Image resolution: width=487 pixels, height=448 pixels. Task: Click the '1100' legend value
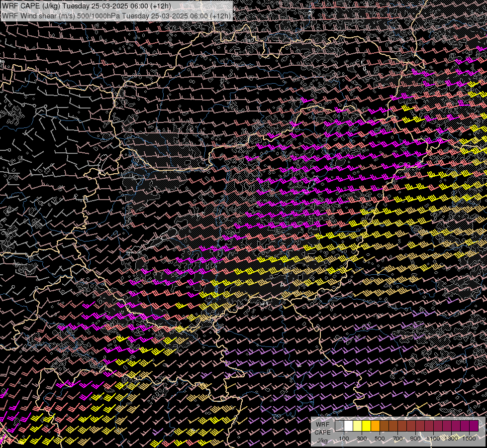pyautogui.click(x=433, y=439)
